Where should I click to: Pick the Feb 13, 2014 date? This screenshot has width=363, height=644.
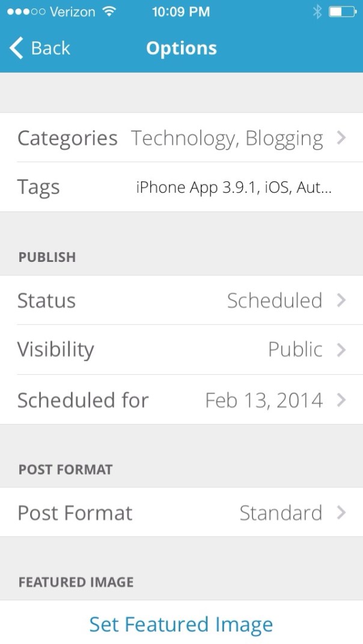[x=264, y=400]
